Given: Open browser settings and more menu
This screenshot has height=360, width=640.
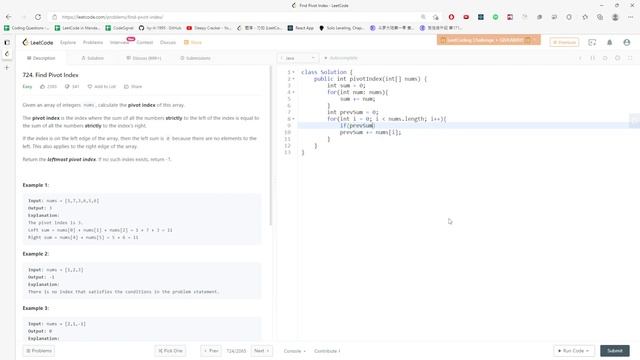Looking at the screenshot, I should pos(631,17).
